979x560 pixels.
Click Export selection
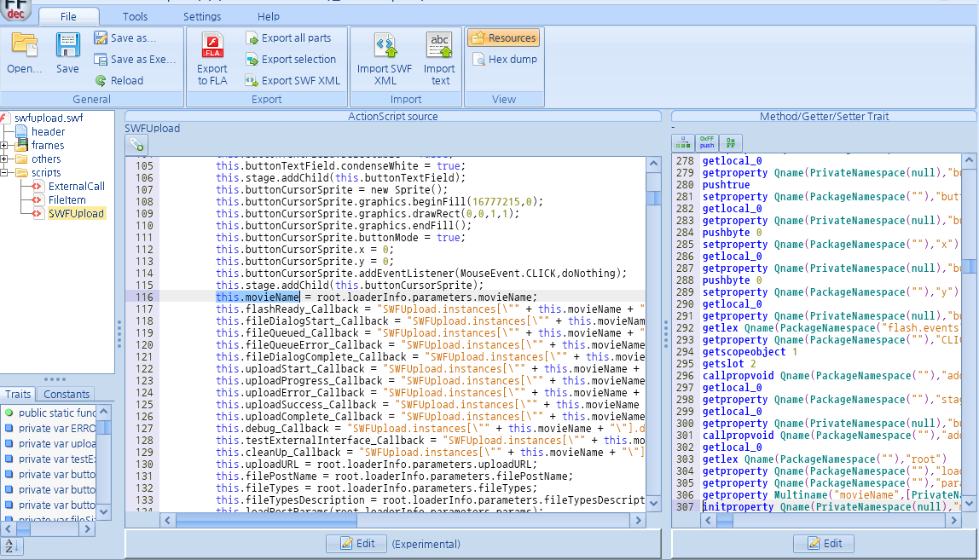pos(291,60)
